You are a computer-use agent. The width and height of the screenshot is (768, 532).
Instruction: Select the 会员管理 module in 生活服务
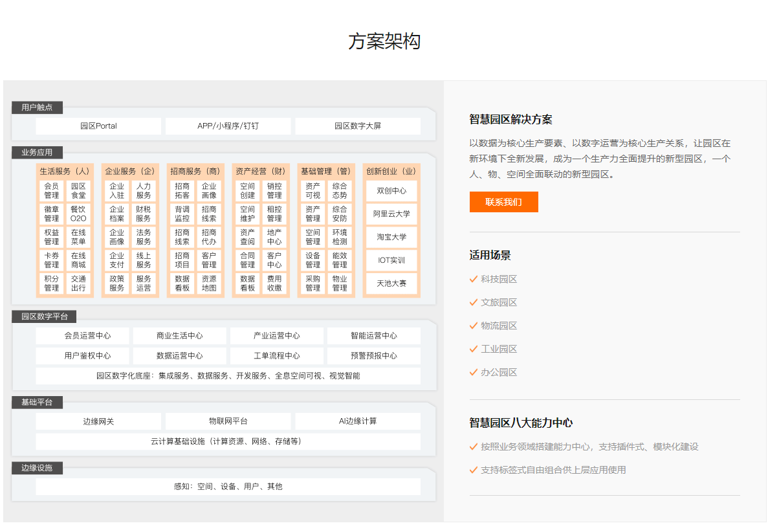[x=50, y=191]
